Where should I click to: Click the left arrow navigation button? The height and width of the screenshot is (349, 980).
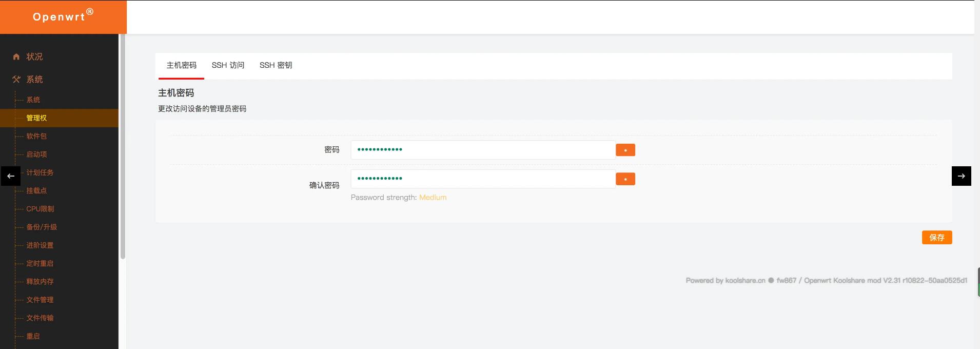click(x=11, y=176)
